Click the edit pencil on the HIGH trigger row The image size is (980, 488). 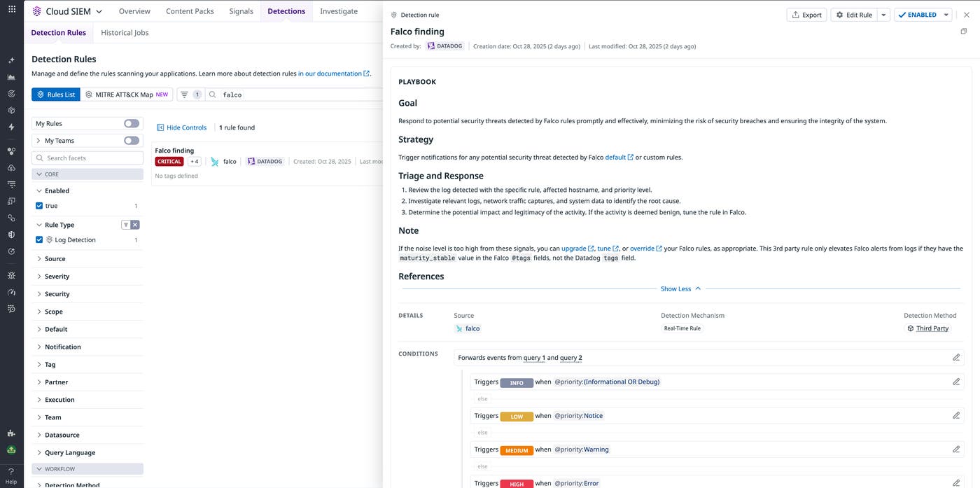(x=956, y=482)
